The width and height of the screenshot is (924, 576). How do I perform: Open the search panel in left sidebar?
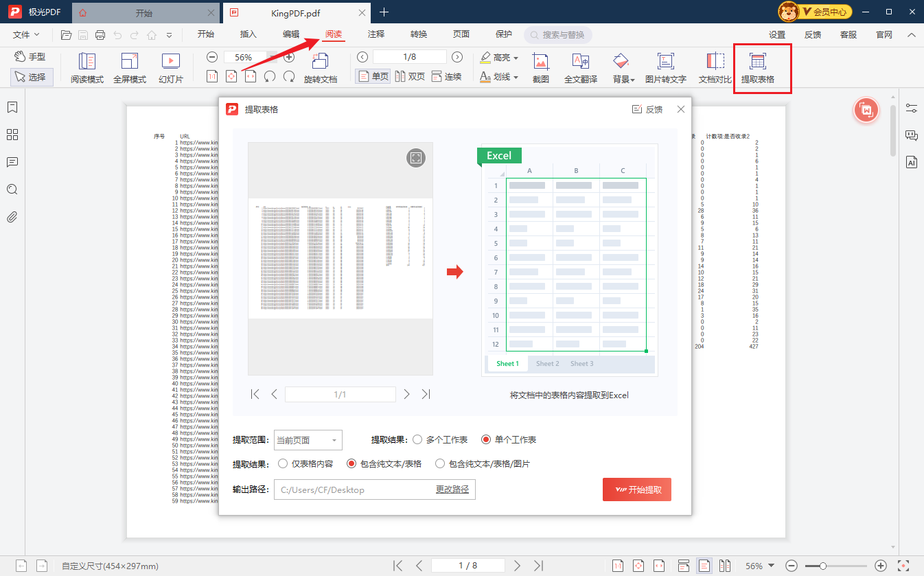12,189
